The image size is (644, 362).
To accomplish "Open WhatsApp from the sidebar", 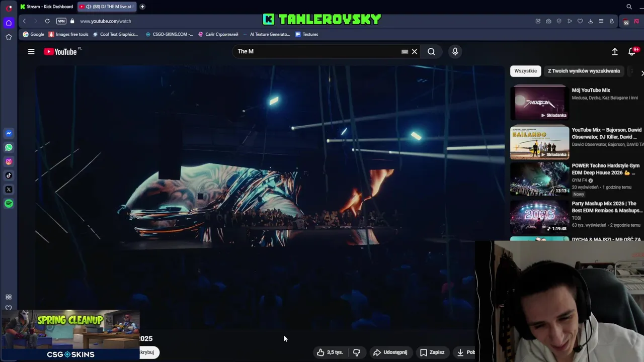I will point(9,147).
